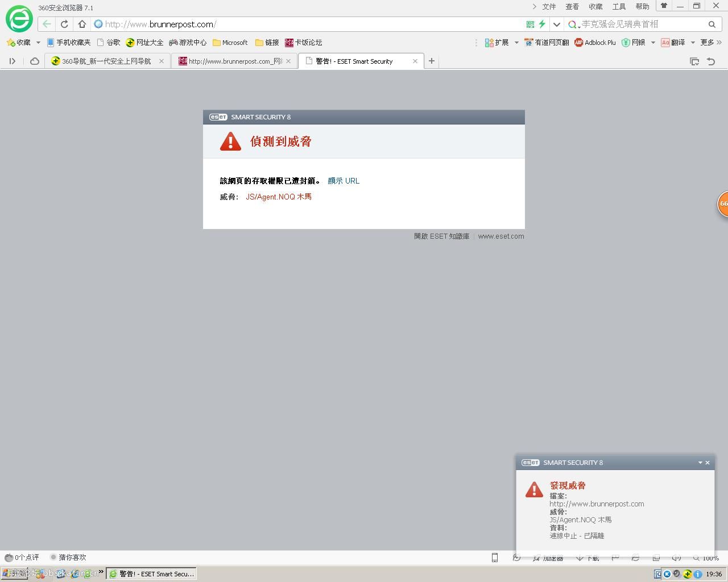Screen dimensions: 728x582
Task: Click the QR code icon in address bar
Action: pyautogui.click(x=530, y=24)
